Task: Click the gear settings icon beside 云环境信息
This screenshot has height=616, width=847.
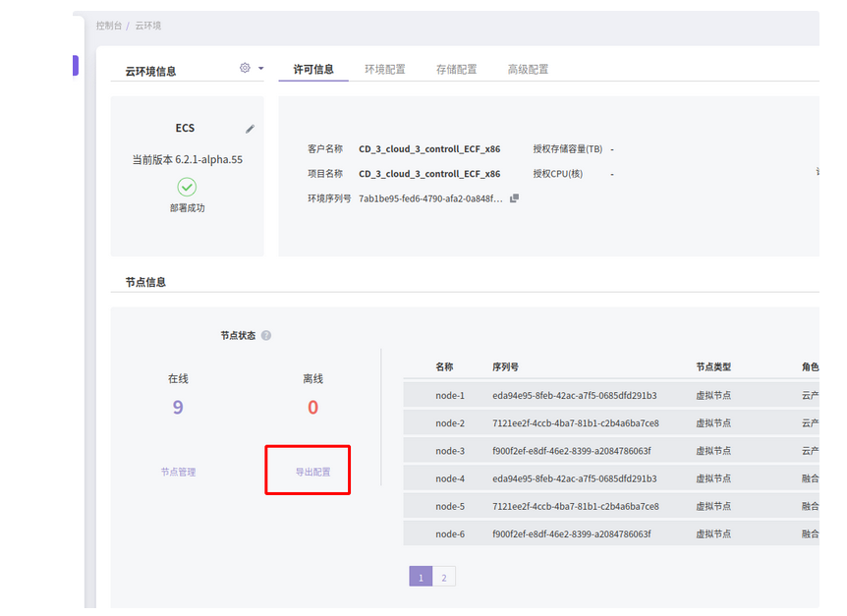Action: [x=245, y=69]
